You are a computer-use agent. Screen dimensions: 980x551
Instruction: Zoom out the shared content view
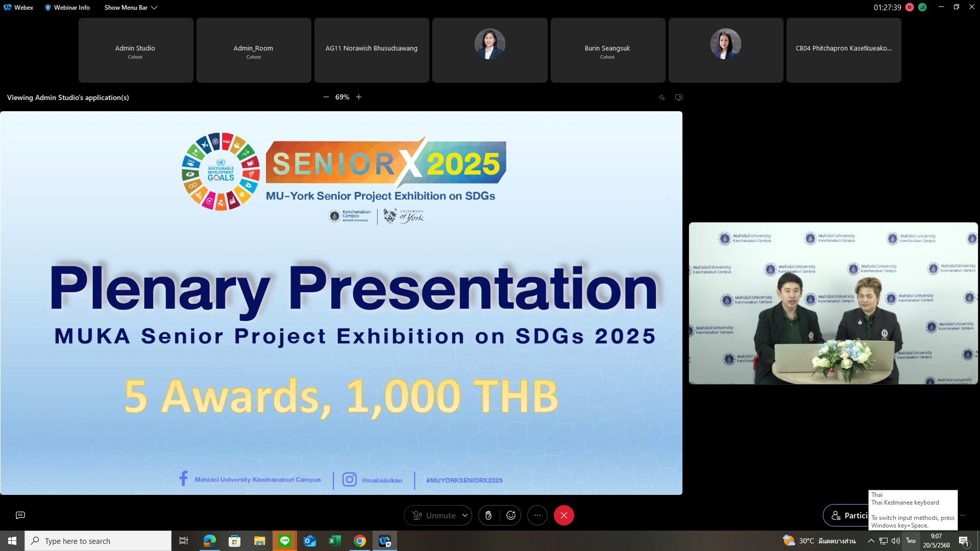pos(326,97)
